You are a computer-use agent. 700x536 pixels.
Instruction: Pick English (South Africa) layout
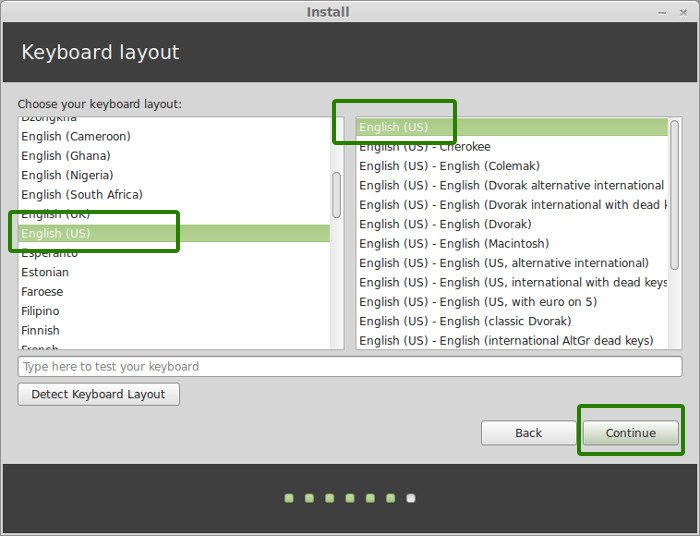tap(82, 194)
